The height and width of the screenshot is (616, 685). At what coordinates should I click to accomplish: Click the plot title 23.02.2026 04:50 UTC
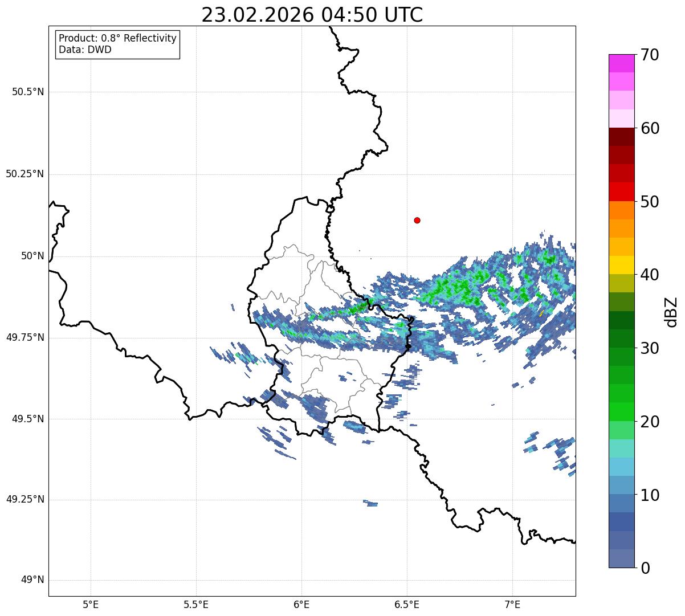[312, 15]
